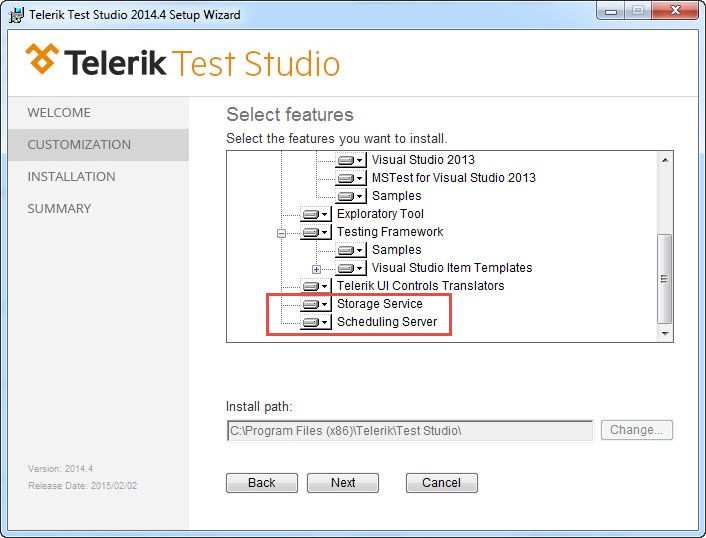Select the Storage Service tree item

[x=379, y=304]
